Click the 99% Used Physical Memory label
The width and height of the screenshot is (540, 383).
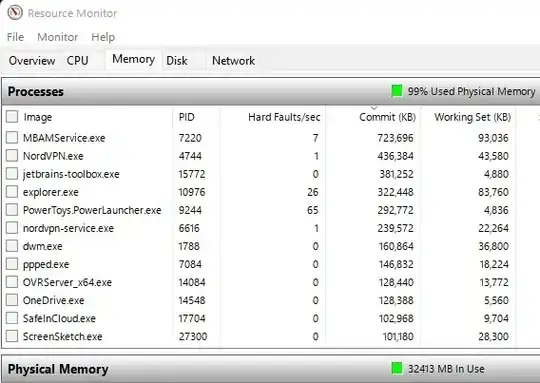click(471, 91)
